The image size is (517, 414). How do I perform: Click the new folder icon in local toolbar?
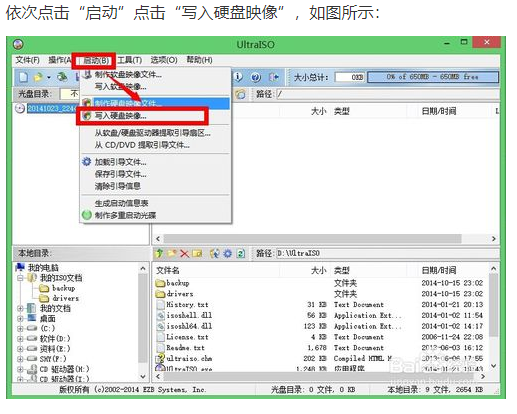click(x=172, y=254)
